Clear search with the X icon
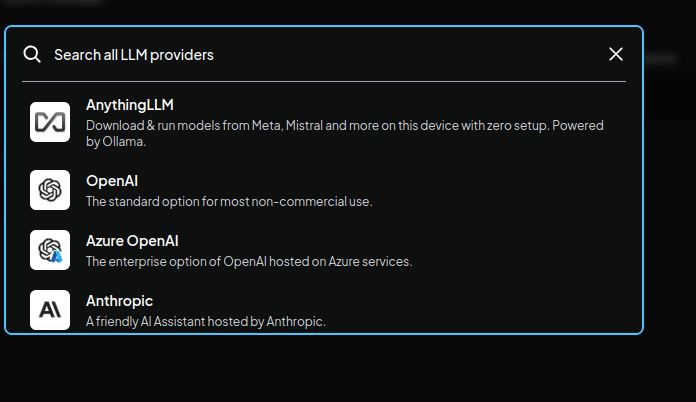The width and height of the screenshot is (696, 402). click(x=616, y=54)
